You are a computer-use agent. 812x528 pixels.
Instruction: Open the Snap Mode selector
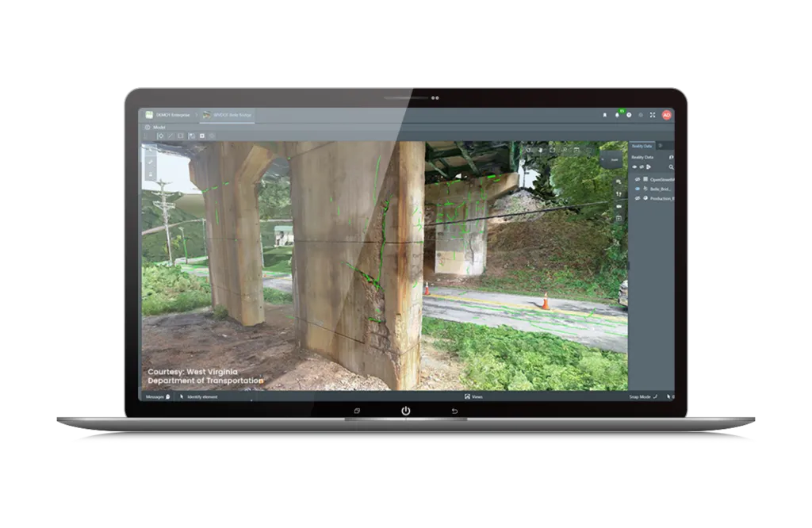pyautogui.click(x=643, y=396)
